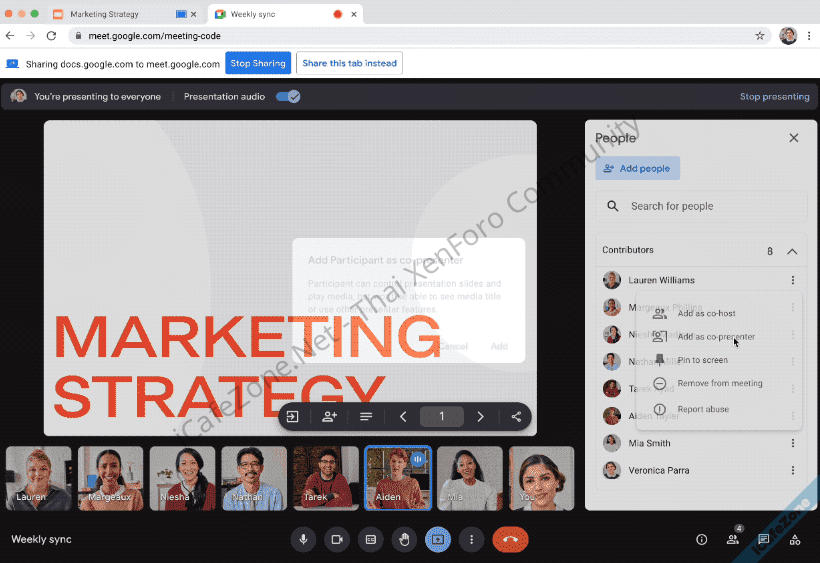The image size is (820, 563).
Task: Select Aiden's video thumbnail
Action: [398, 478]
